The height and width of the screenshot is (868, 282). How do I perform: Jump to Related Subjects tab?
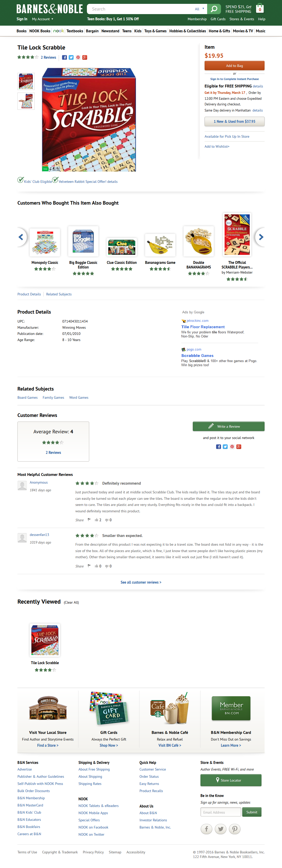pos(59,294)
